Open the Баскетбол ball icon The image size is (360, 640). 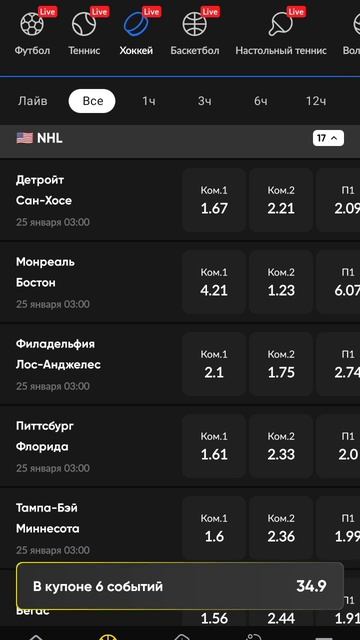[195, 24]
